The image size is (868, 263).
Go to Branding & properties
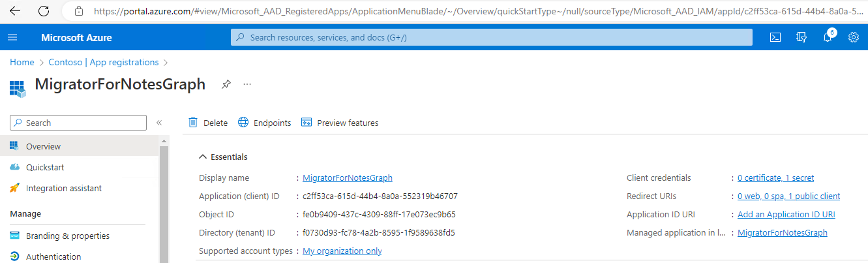pyautogui.click(x=68, y=236)
